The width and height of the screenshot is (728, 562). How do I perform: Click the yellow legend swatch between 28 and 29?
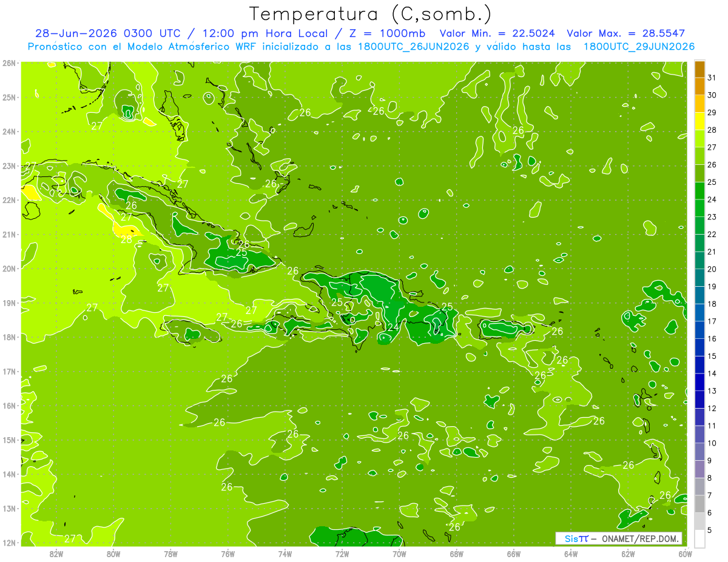[699, 121]
